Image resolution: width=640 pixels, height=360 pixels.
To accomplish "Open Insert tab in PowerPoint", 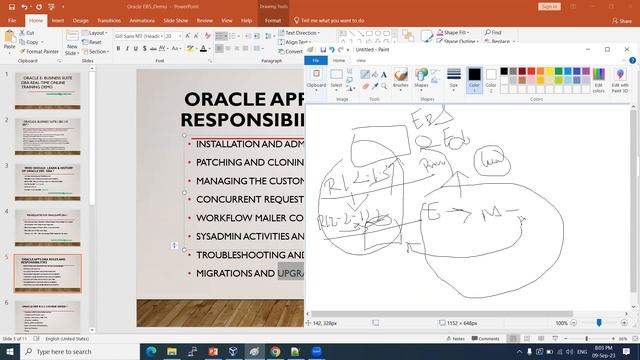I will (58, 20).
